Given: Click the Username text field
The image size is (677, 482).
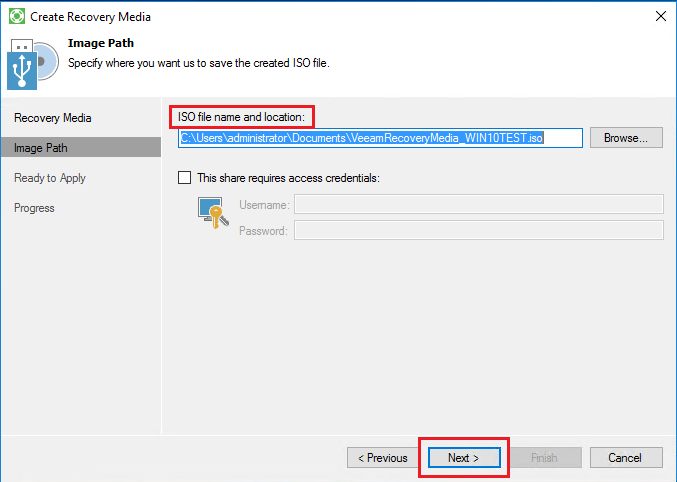Looking at the screenshot, I should pos(478,204).
